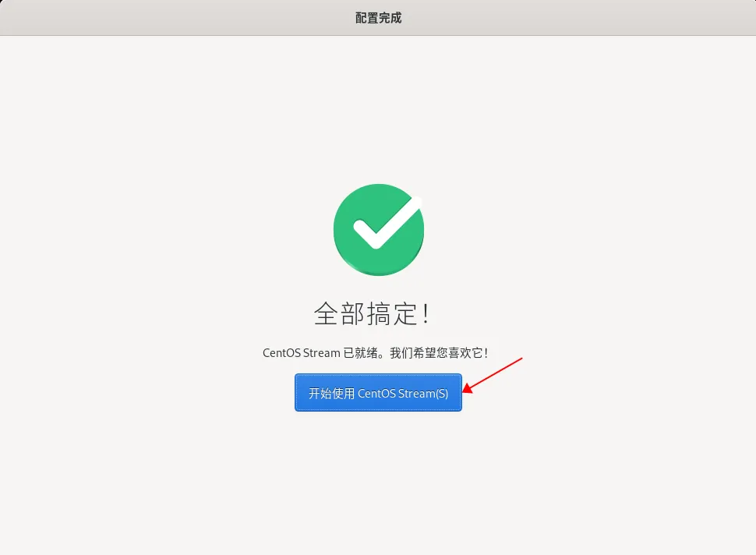The width and height of the screenshot is (756, 555).
Task: Select the 全部搞定! heading text
Action: coord(371,313)
